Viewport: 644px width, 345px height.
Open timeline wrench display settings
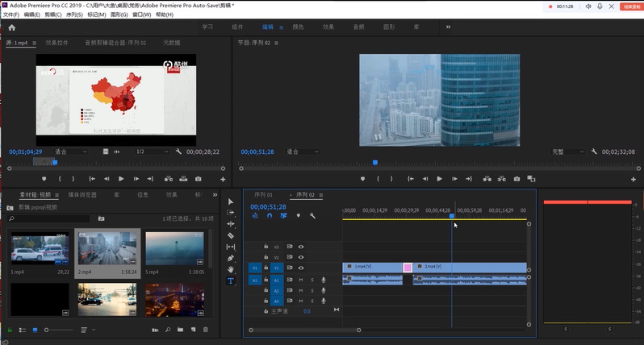(312, 216)
